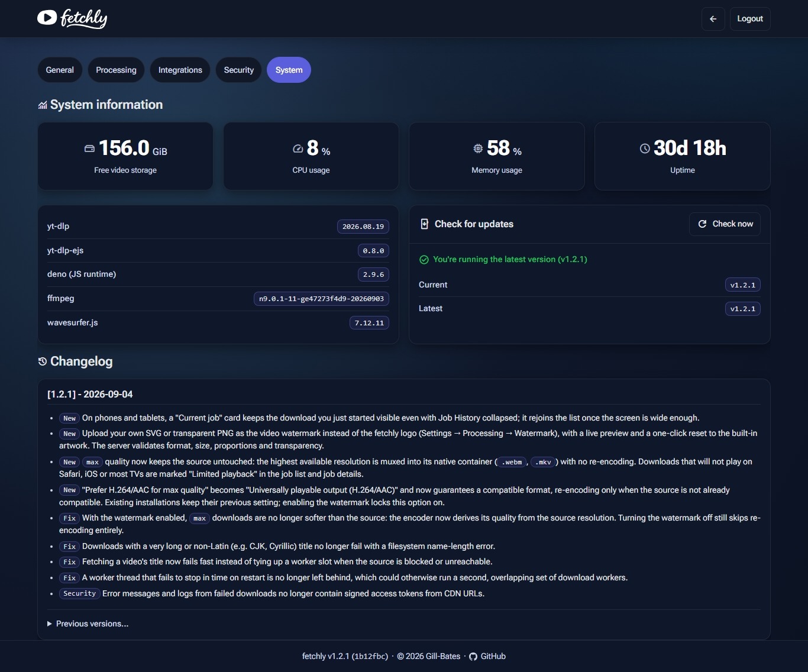This screenshot has height=672, width=808.
Task: Click the Logout button
Action: [750, 19]
